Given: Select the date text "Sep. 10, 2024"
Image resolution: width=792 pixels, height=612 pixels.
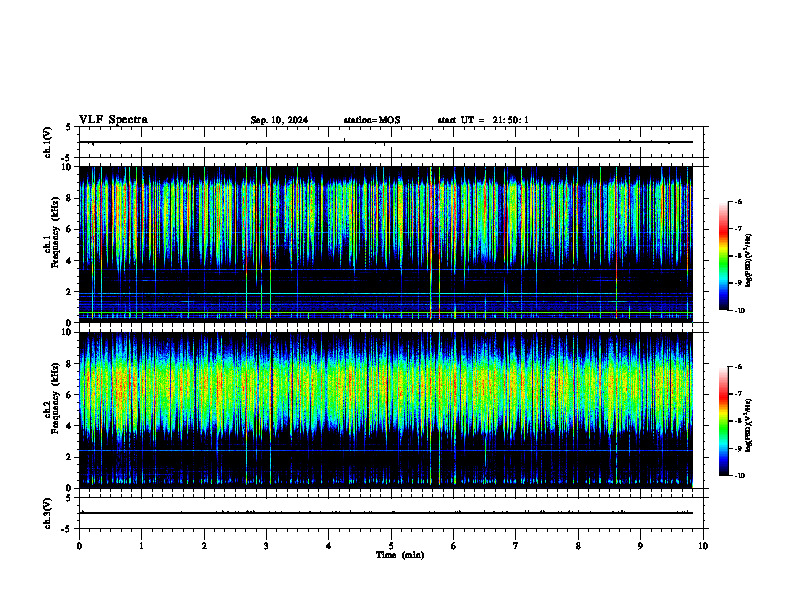Looking at the screenshot, I should [x=279, y=120].
